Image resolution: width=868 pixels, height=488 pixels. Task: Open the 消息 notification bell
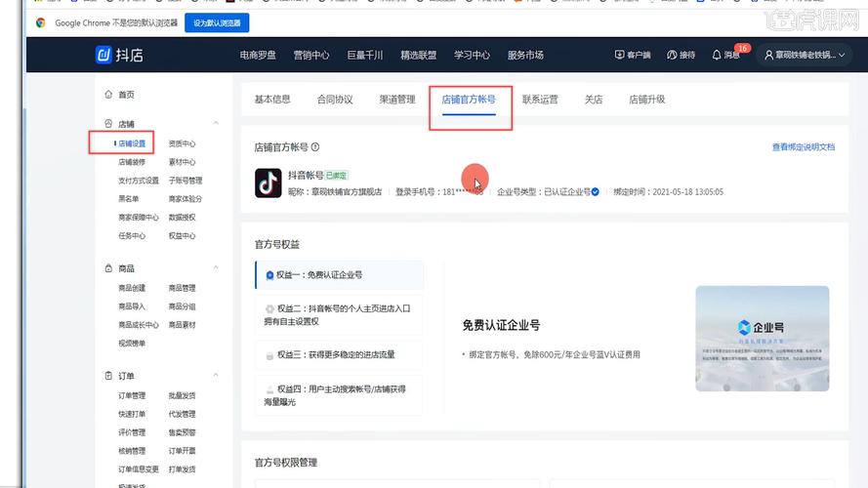pyautogui.click(x=717, y=55)
